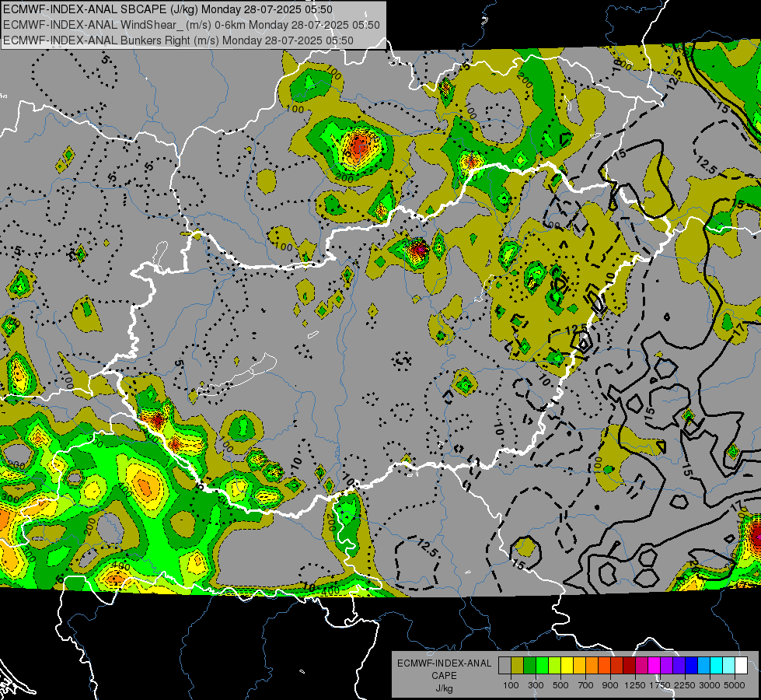The image size is (761, 700).
Task: Click the 300 value under legend
Action: (x=536, y=685)
